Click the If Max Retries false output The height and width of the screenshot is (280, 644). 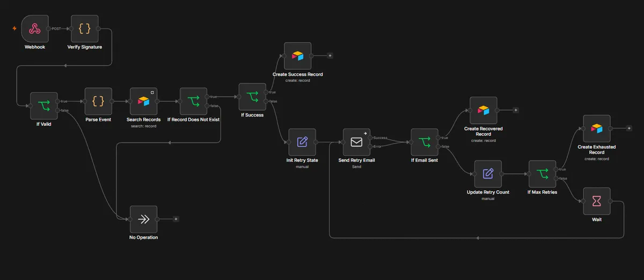(x=557, y=178)
